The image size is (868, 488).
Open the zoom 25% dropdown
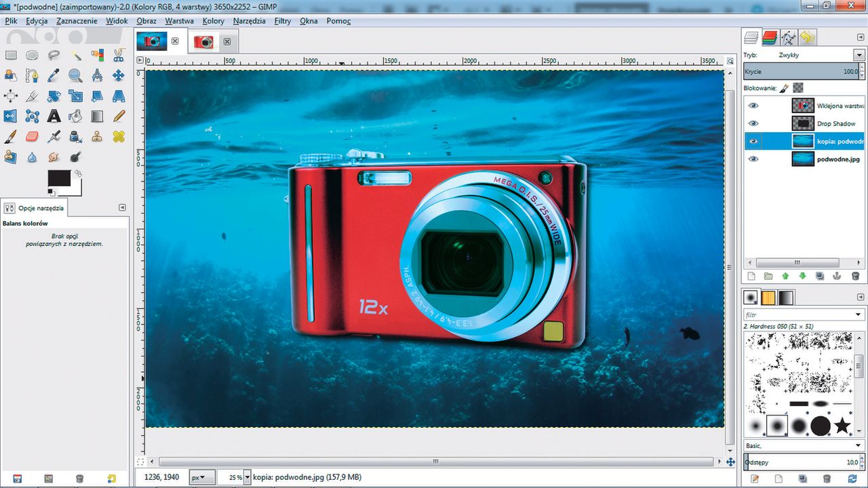pyautogui.click(x=247, y=477)
